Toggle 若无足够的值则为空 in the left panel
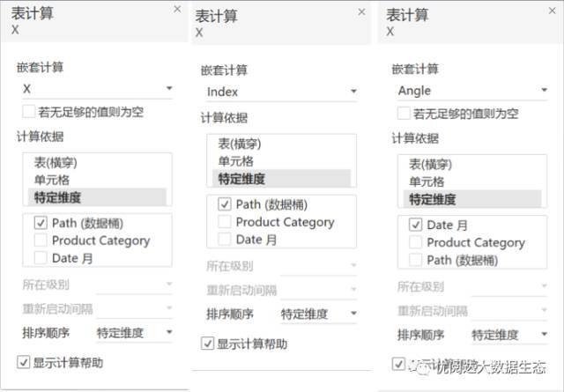Screen dimensions: 564x392 [x=29, y=112]
